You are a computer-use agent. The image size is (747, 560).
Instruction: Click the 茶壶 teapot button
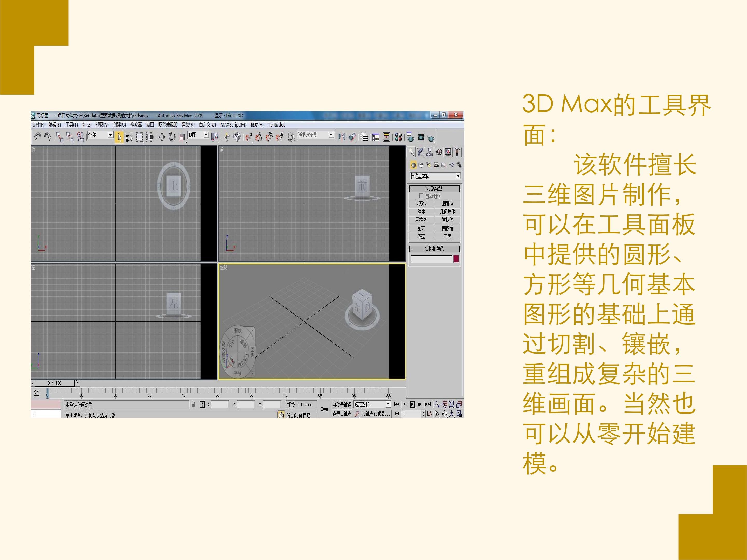(x=421, y=236)
